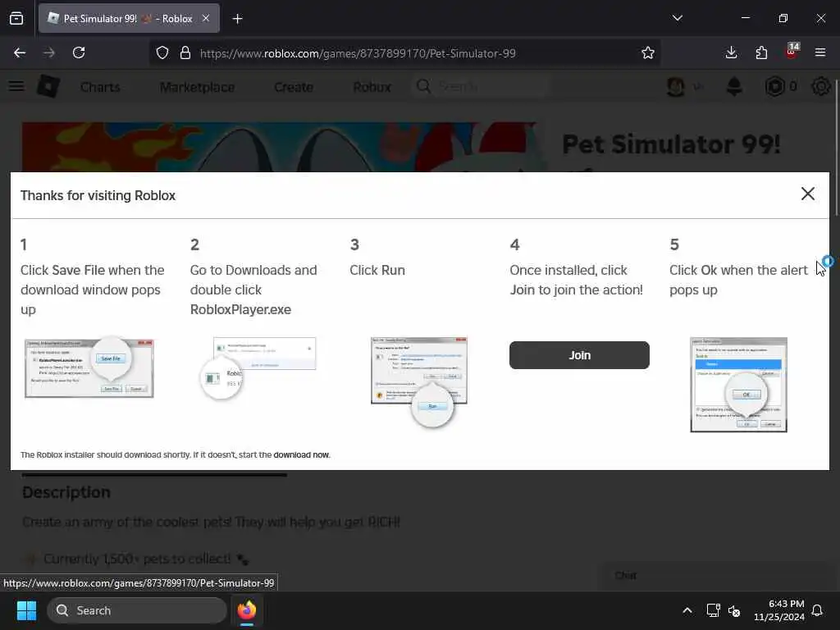
Task: Open the Robux menu item
Action: tap(372, 87)
